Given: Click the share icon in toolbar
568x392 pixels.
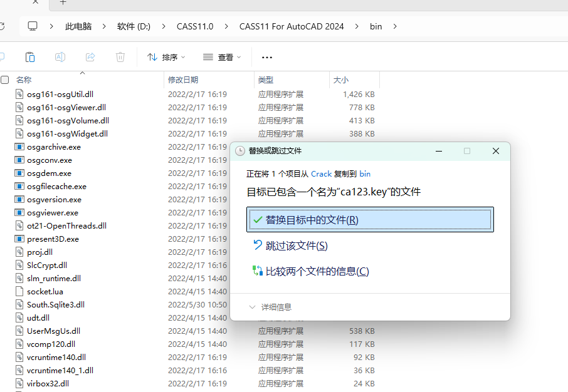Looking at the screenshot, I should coord(90,57).
